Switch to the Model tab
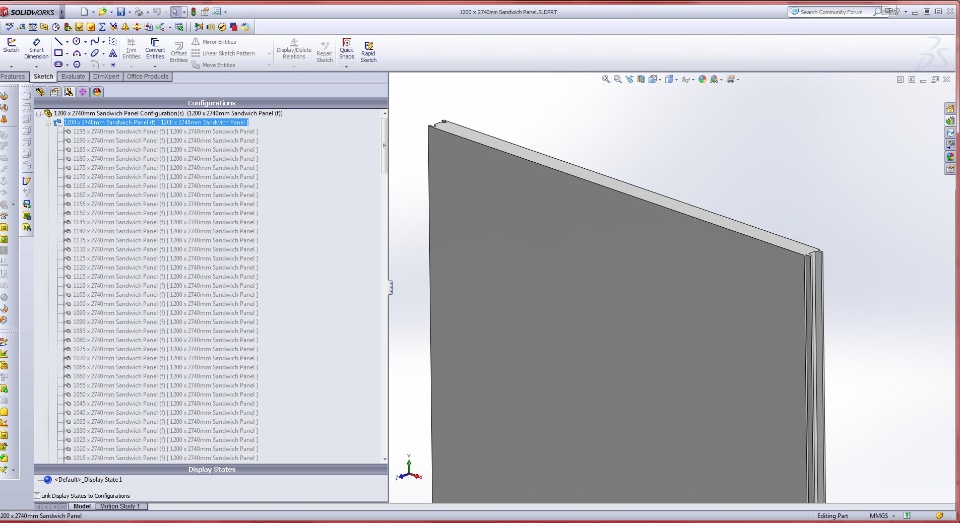The width and height of the screenshot is (960, 523). pos(82,506)
